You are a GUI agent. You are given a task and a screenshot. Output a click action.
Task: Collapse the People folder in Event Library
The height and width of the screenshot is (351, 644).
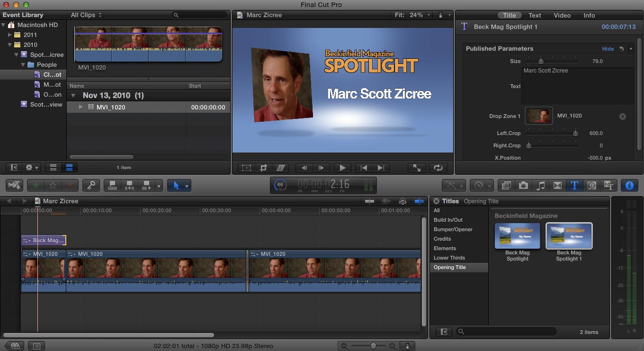point(23,65)
